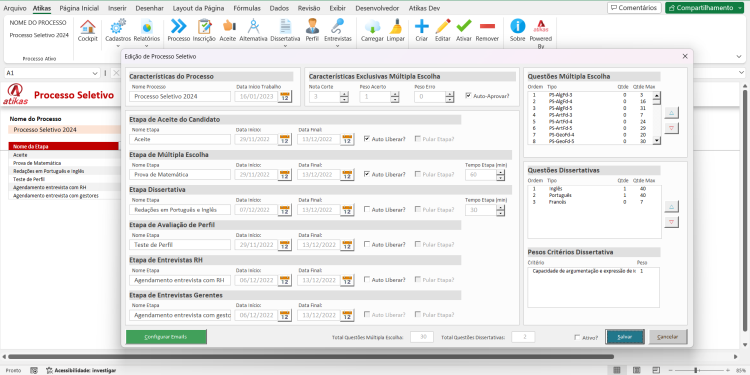Expand the Cadastros dropdown arrow
Viewport: 750px width, 375px height.
[x=118, y=46]
